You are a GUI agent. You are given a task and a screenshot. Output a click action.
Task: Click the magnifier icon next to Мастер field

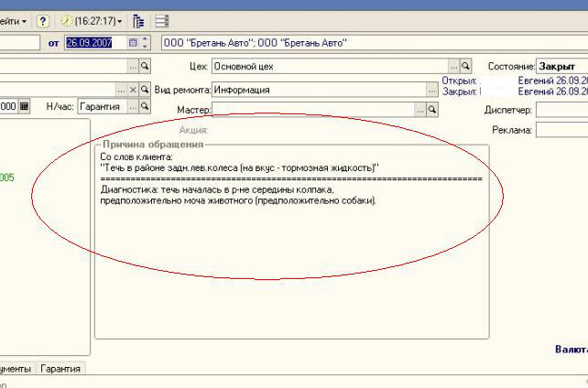pos(432,110)
